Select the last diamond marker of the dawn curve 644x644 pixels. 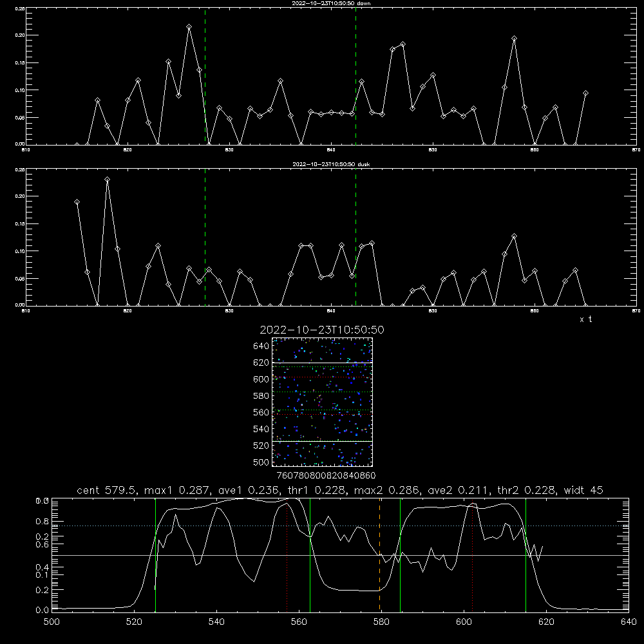tap(585, 93)
